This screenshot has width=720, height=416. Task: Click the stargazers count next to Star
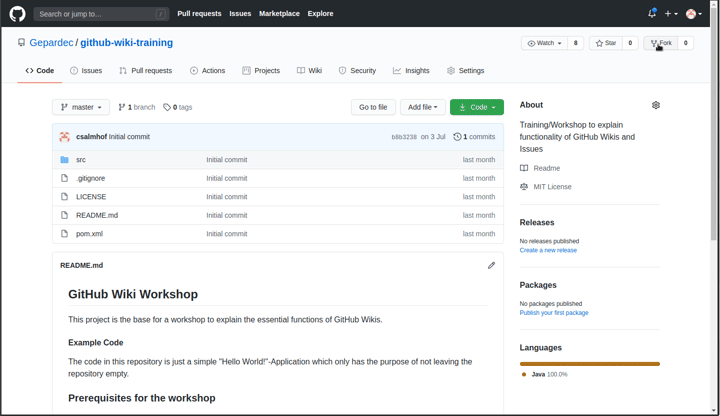pos(630,43)
